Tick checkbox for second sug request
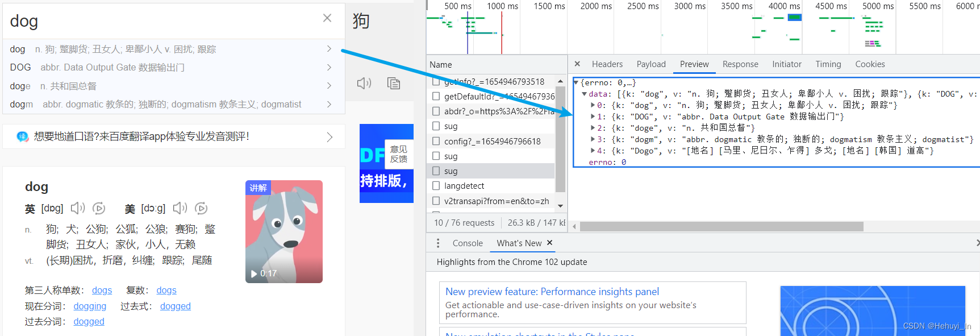The width and height of the screenshot is (980, 336). [436, 156]
